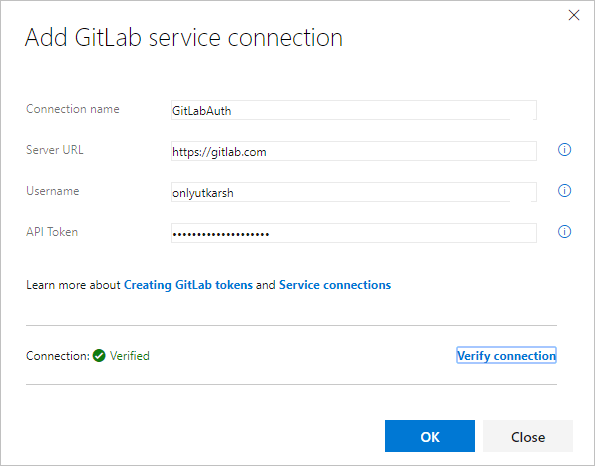Click Verify connection

506,356
